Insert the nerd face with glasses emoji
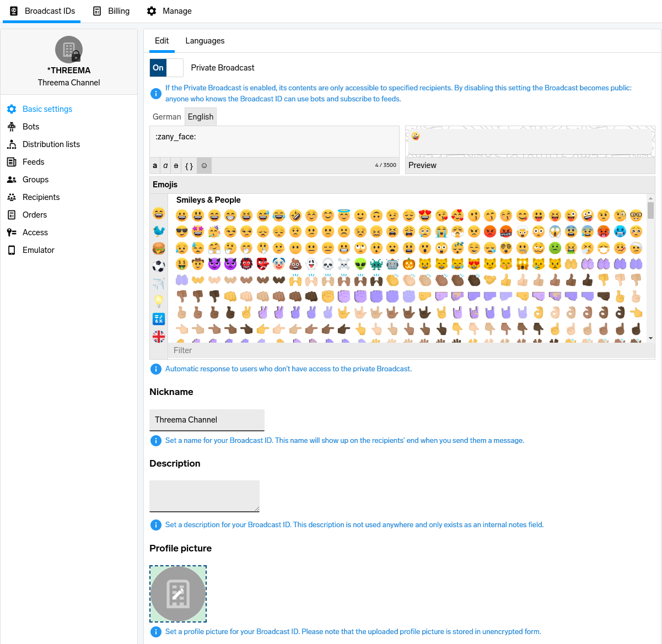 pyautogui.click(x=636, y=215)
